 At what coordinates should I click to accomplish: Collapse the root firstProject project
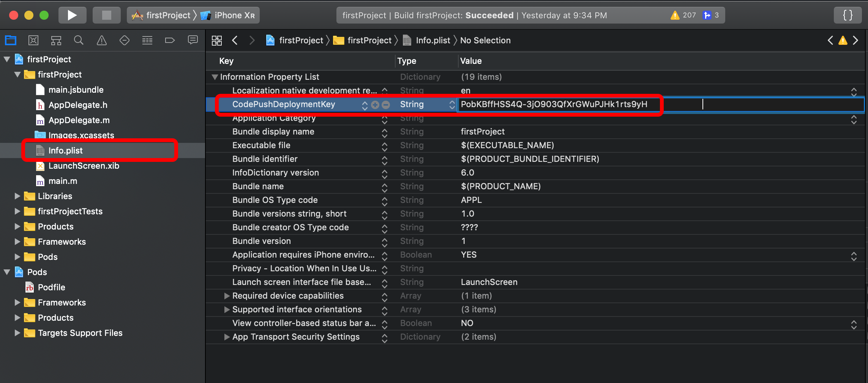coord(7,59)
